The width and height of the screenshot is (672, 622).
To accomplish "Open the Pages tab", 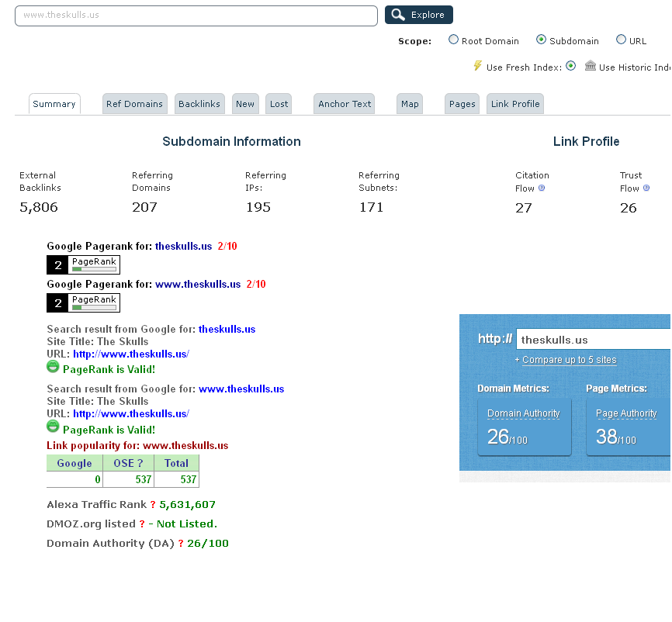I will point(462,104).
